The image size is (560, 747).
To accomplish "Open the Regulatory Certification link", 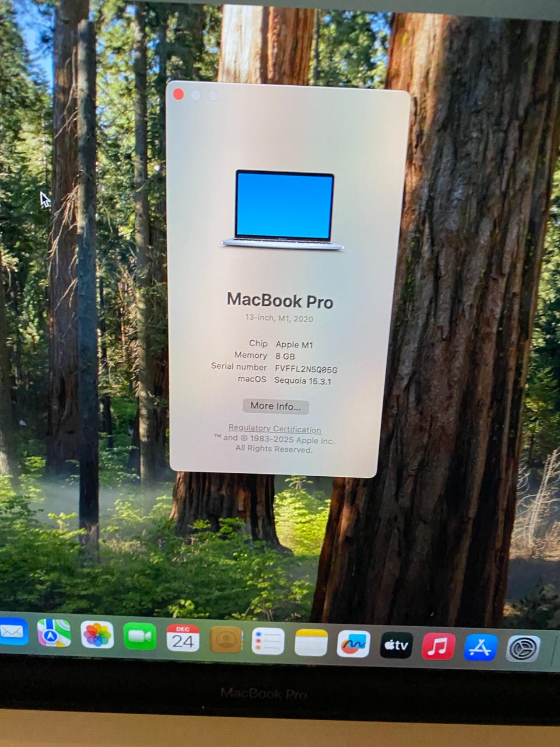I will point(275,429).
